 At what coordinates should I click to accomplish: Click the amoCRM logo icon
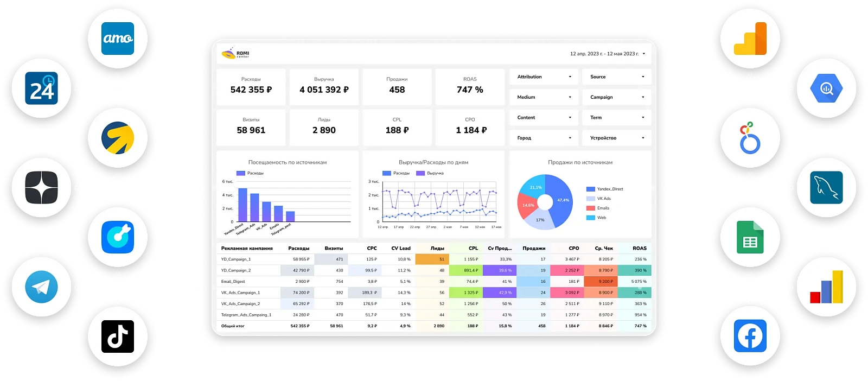118,39
